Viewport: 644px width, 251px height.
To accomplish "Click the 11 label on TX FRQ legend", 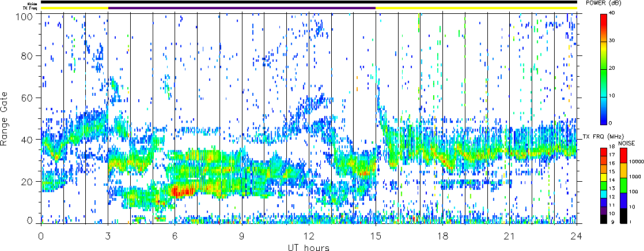I will pyautogui.click(x=612, y=205).
